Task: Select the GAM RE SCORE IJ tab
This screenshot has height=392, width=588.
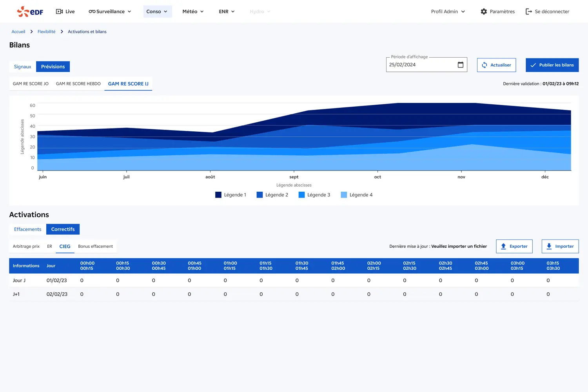Action: [128, 84]
